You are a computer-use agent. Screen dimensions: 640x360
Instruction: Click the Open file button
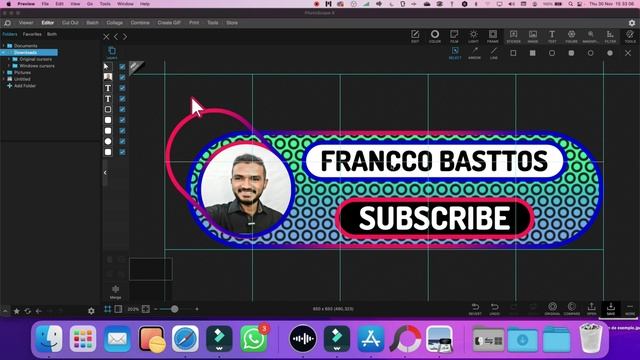tap(591, 309)
